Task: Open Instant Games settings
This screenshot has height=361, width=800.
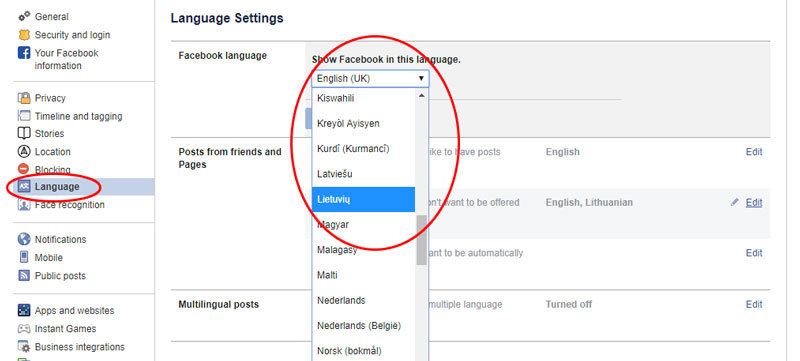Action: coord(65,328)
